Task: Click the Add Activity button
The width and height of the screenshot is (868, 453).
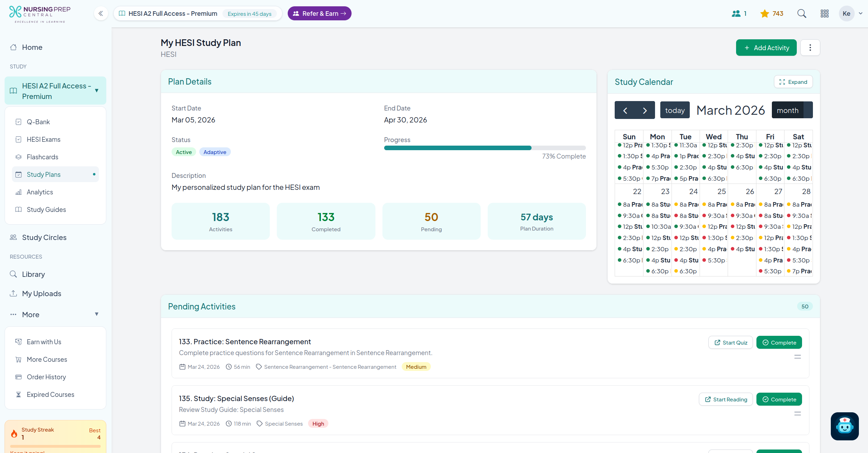Action: tap(766, 48)
